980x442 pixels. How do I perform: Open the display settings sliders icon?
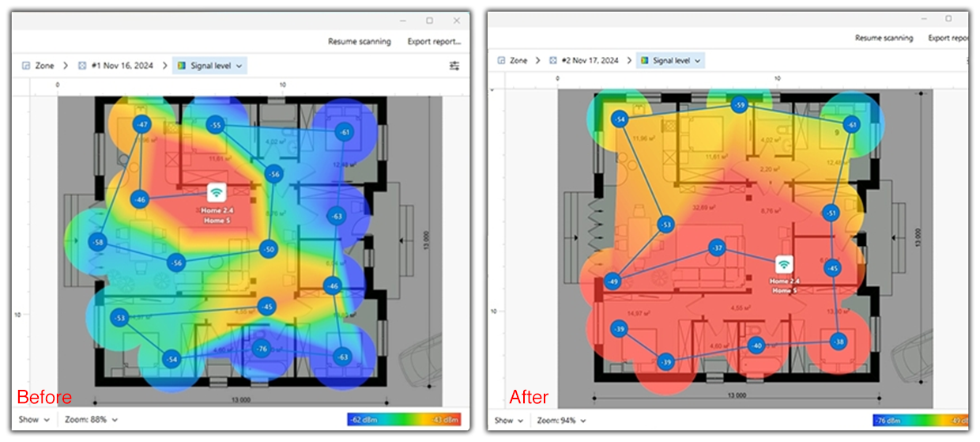pos(454,66)
